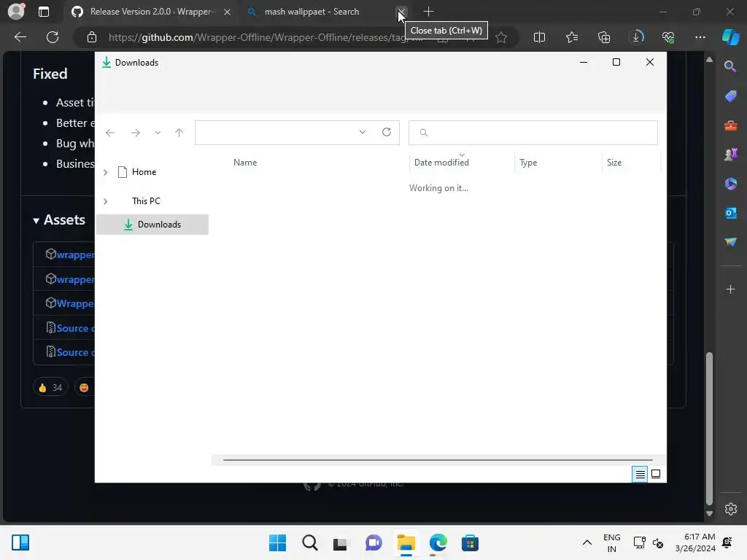Go back in the Downloads Explorer window
Image resolution: width=747 pixels, height=560 pixels.
click(x=110, y=133)
